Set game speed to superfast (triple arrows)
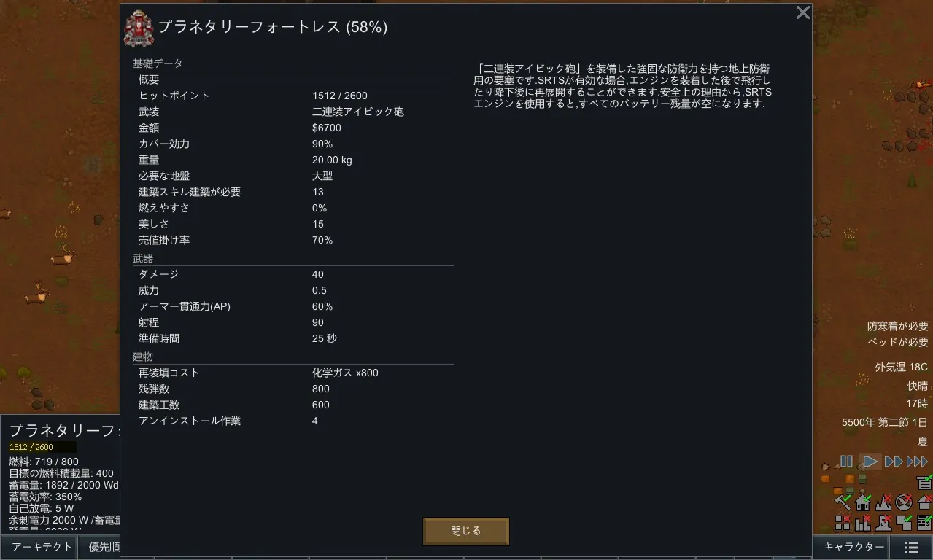The height and width of the screenshot is (560, 933). pyautogui.click(x=917, y=462)
